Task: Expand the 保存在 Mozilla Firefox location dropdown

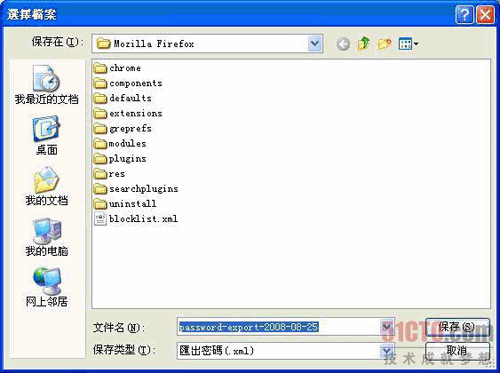Action: point(315,43)
